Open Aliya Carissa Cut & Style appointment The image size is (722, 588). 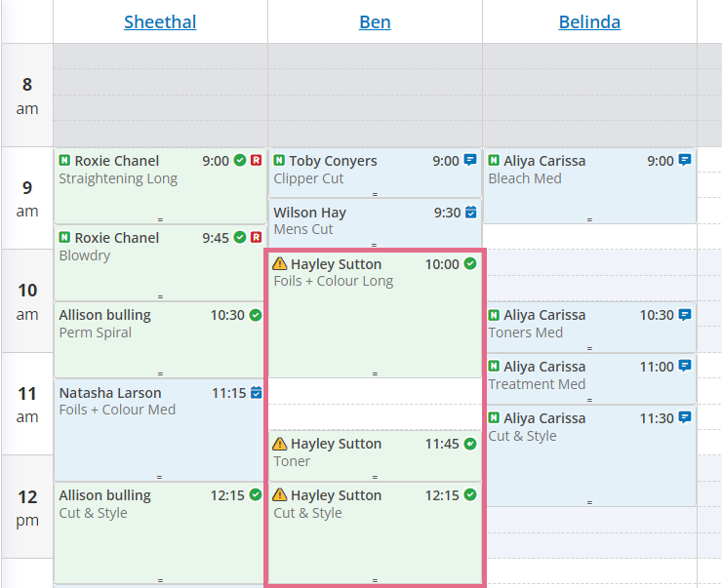pyautogui.click(x=589, y=456)
